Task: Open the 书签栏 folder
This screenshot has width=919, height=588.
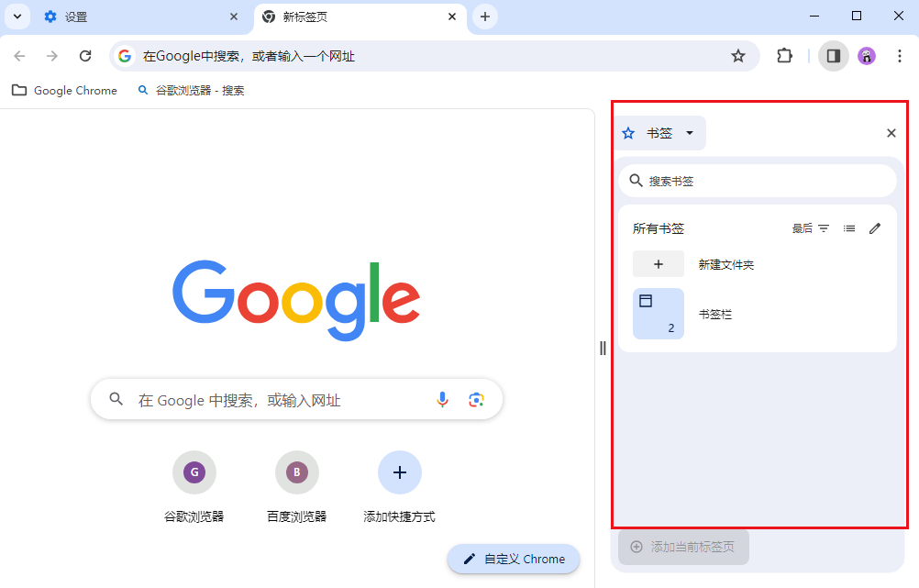Action: pos(758,314)
